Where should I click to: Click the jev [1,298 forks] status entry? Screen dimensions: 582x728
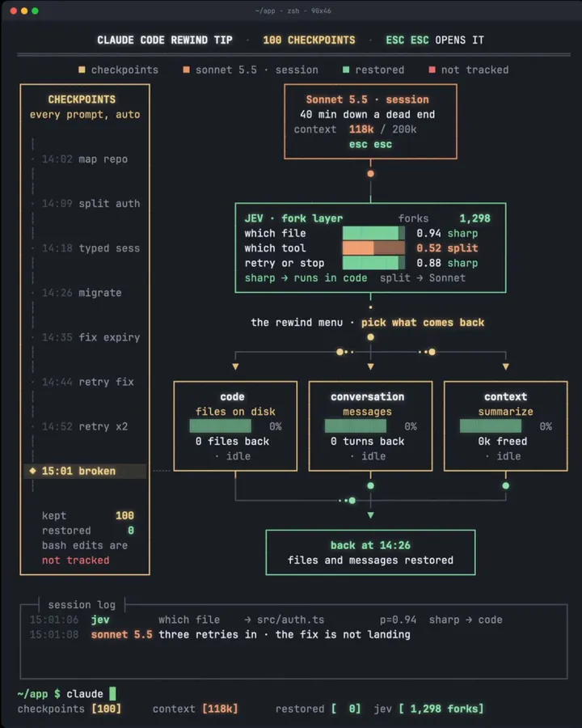point(429,709)
